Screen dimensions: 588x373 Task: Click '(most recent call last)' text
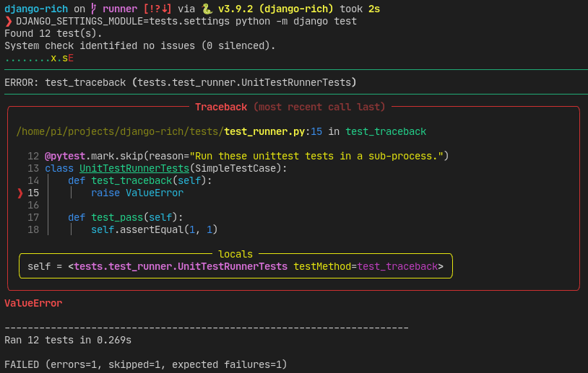(319, 107)
